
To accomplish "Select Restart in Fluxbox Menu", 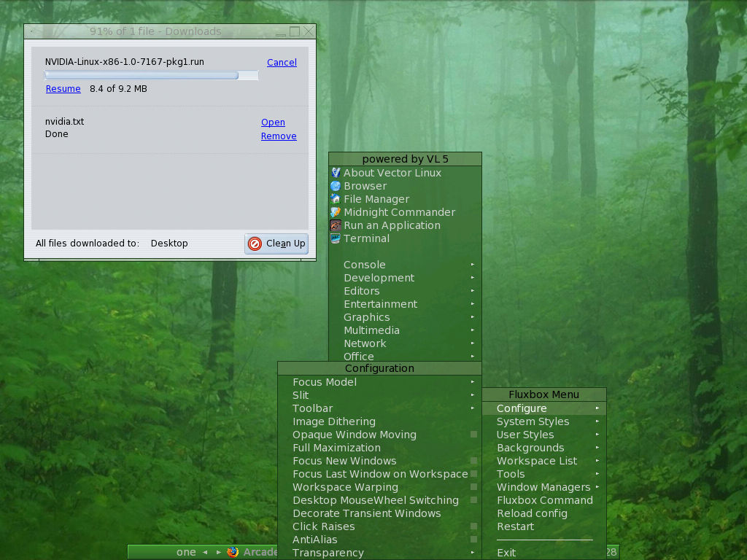I will point(544,526).
